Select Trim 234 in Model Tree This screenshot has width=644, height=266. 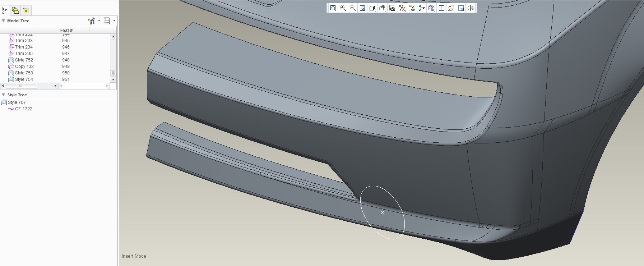point(24,47)
